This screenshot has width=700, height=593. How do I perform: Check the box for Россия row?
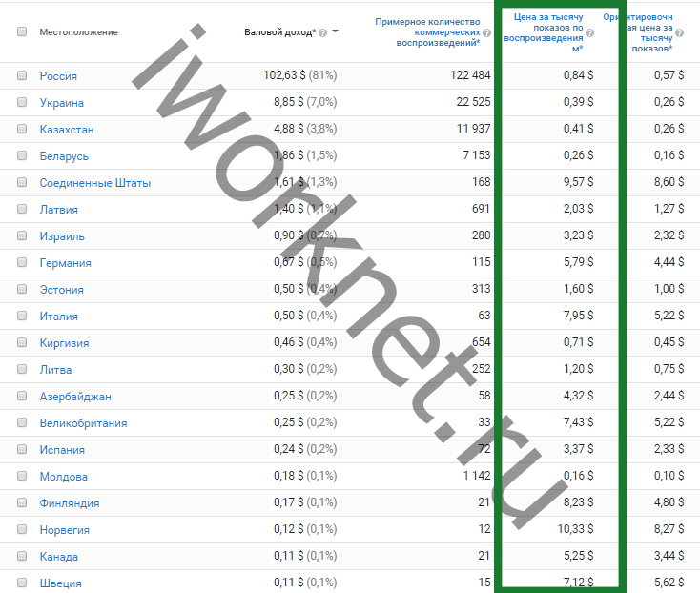click(22, 75)
